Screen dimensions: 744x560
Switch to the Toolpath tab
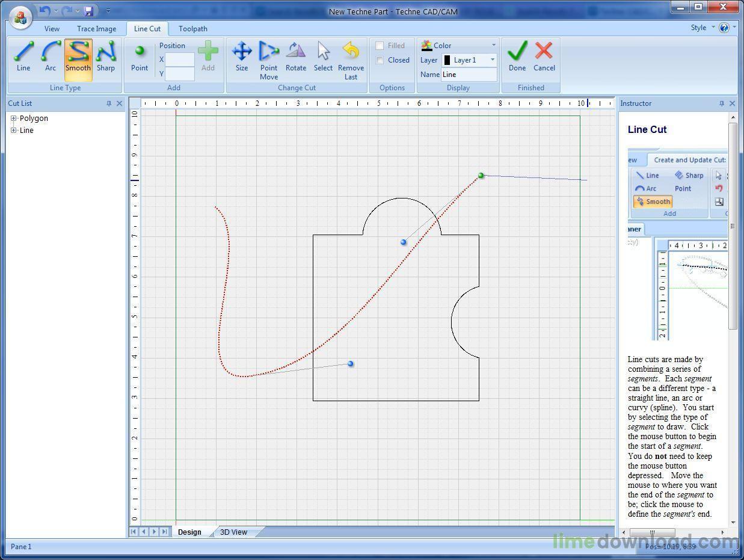193,28
